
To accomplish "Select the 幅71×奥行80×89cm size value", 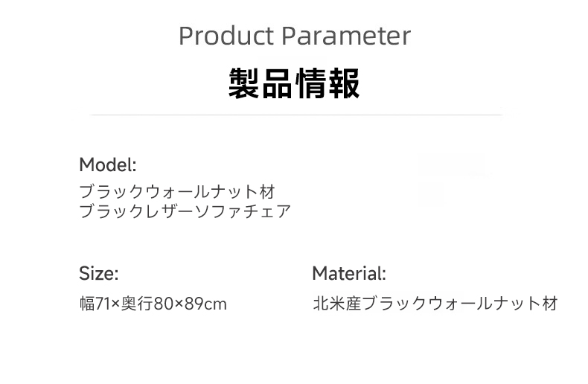I will pos(153,304).
